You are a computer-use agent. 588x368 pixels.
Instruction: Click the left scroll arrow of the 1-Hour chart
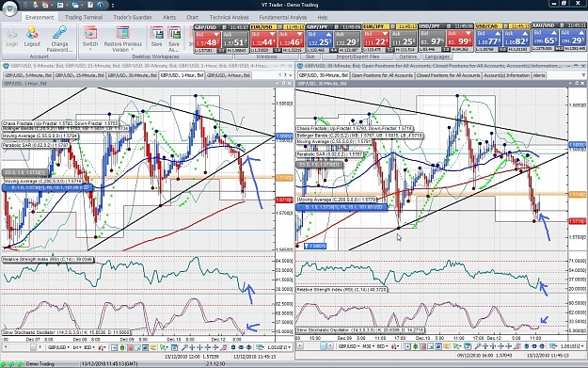point(5,347)
